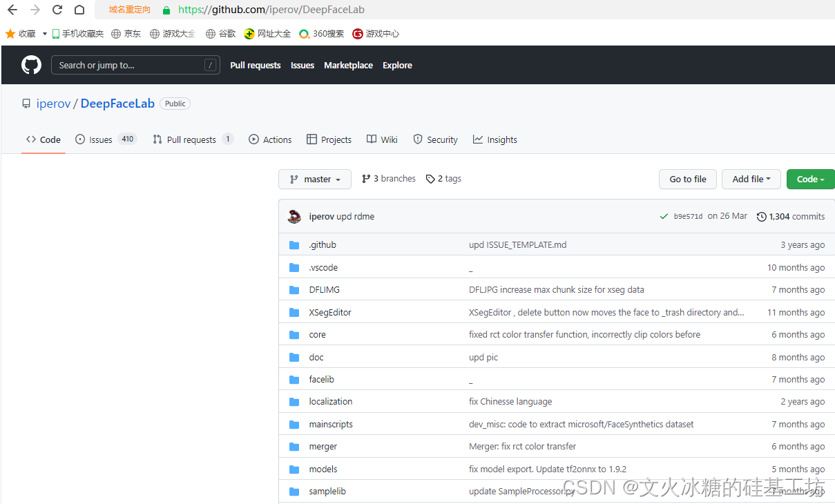The width and height of the screenshot is (835, 504).
Task: Click the Go to file button
Action: 688,179
